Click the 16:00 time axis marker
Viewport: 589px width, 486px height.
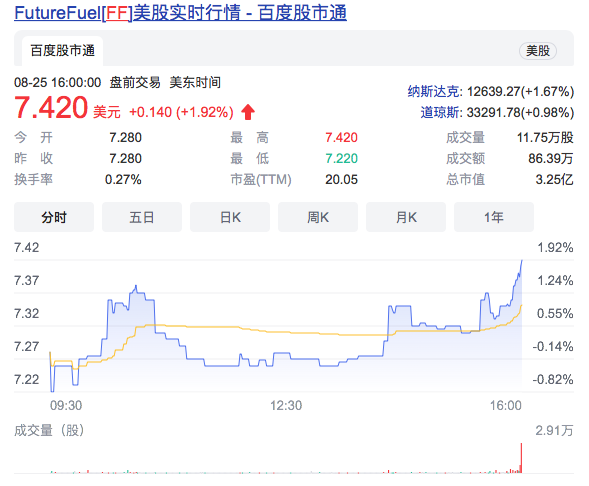tap(505, 406)
